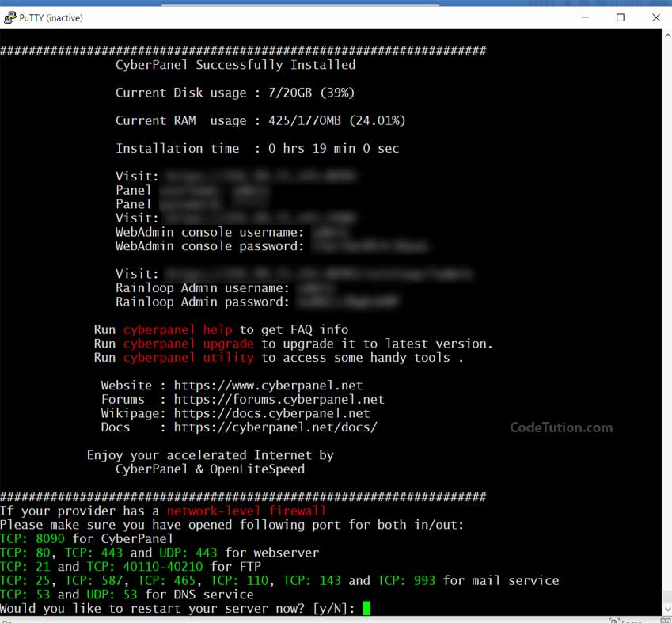Click 'WebAdmin console username:' label
This screenshot has height=623, width=672.
[210, 232]
